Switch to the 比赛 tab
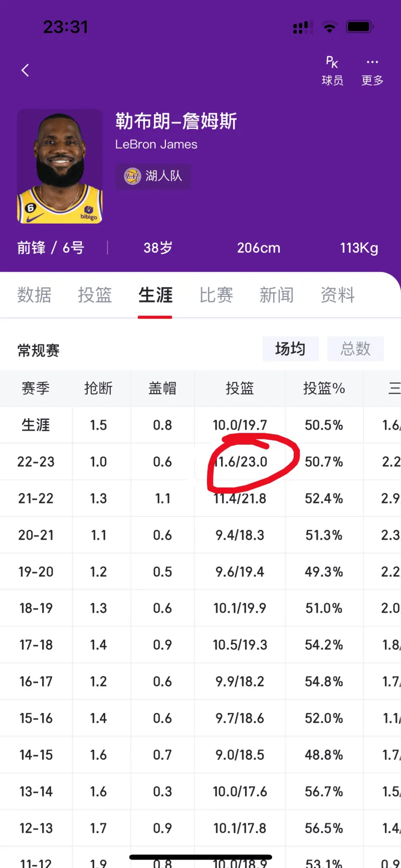The image size is (401, 868). [x=216, y=295]
